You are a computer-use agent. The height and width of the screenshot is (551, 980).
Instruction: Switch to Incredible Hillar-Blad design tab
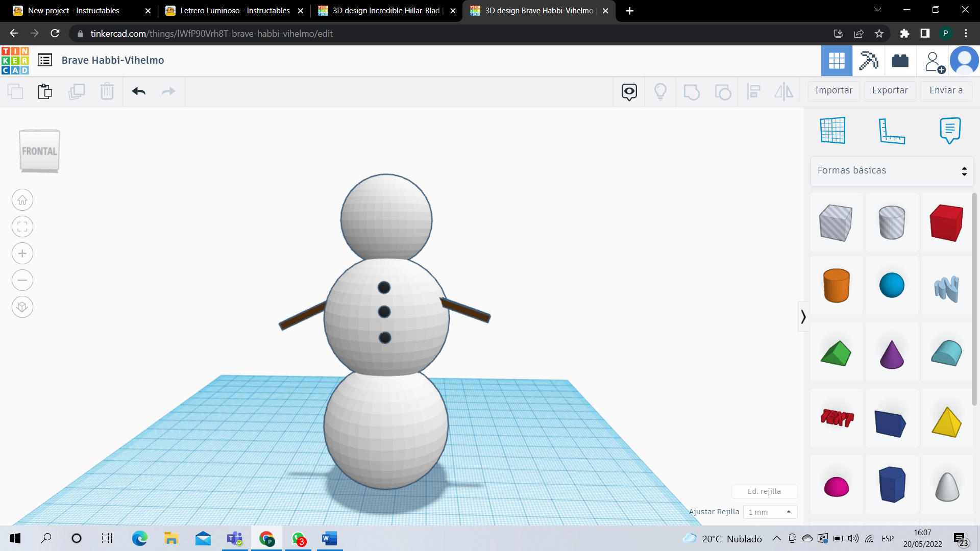point(386,11)
